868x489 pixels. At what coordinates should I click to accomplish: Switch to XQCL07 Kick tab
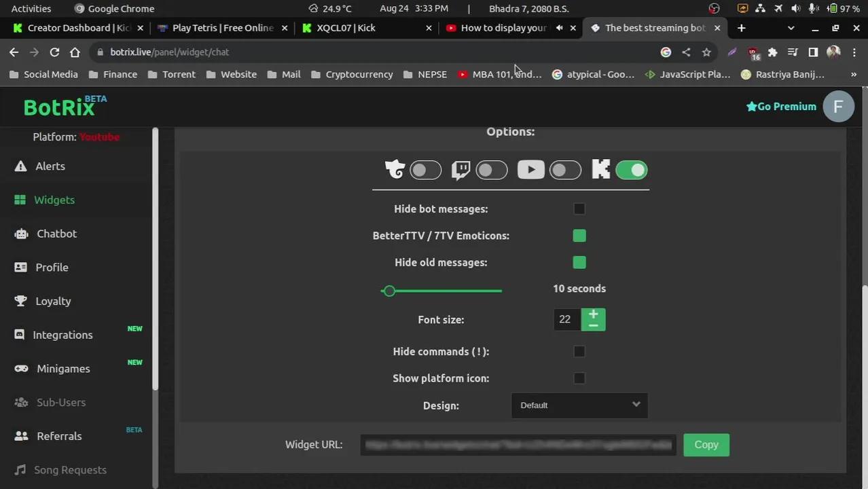(367, 28)
